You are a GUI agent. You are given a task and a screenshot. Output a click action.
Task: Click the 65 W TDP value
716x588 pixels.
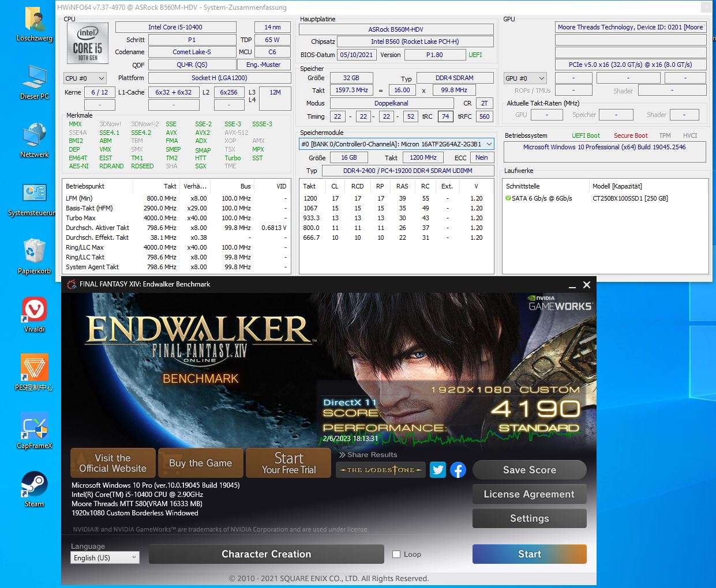272,40
